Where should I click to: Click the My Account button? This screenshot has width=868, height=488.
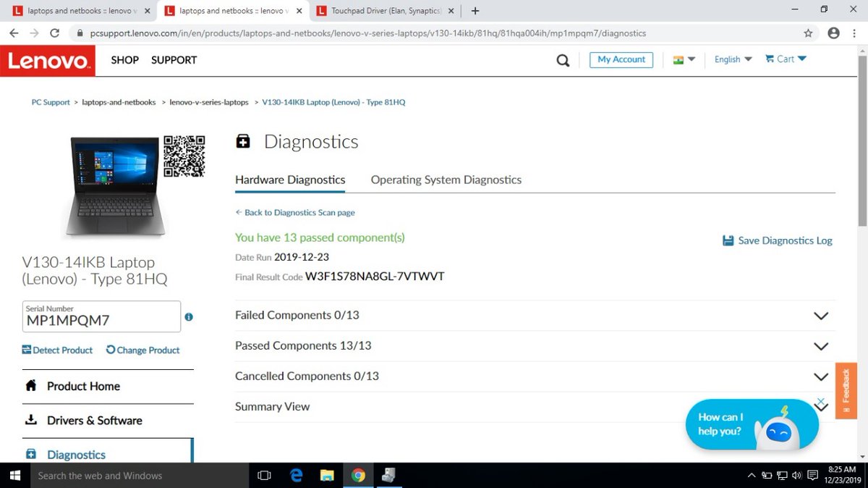(x=621, y=60)
